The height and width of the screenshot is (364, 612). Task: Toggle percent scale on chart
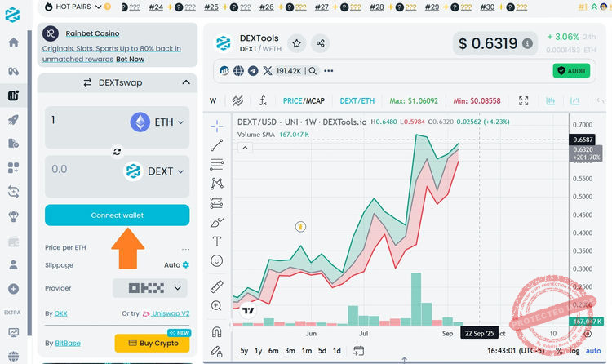(559, 351)
